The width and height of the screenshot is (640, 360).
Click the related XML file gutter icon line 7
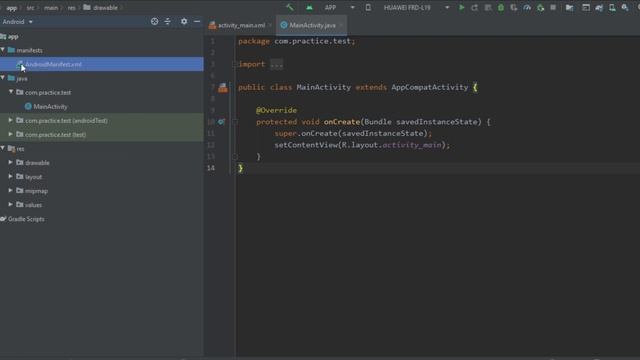[x=223, y=87]
